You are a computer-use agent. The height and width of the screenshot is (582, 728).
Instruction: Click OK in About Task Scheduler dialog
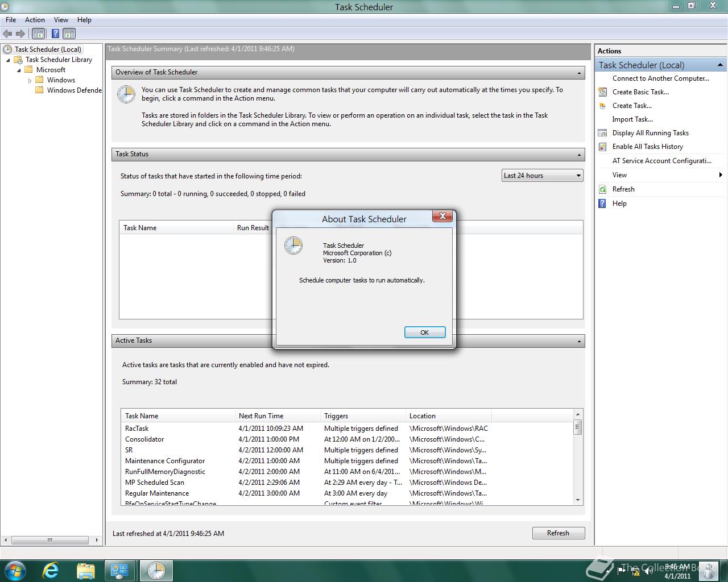coord(425,332)
